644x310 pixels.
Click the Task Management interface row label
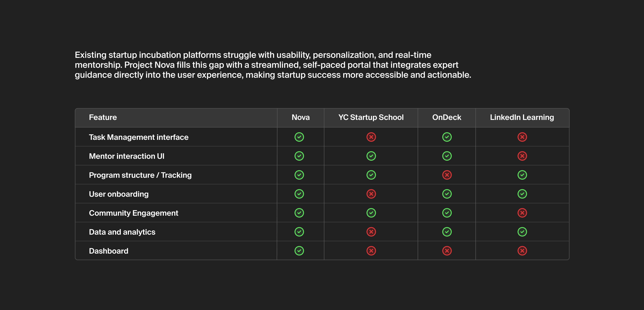pyautogui.click(x=138, y=137)
